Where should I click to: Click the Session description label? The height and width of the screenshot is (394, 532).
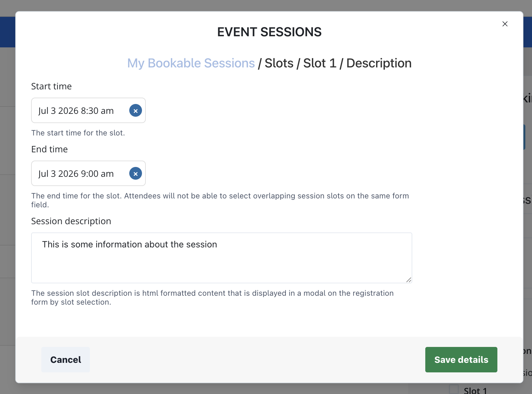pos(71,221)
